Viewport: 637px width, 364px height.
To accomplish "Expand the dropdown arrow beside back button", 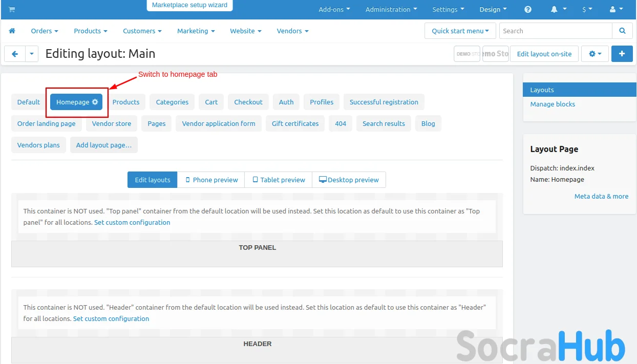I will pyautogui.click(x=32, y=54).
